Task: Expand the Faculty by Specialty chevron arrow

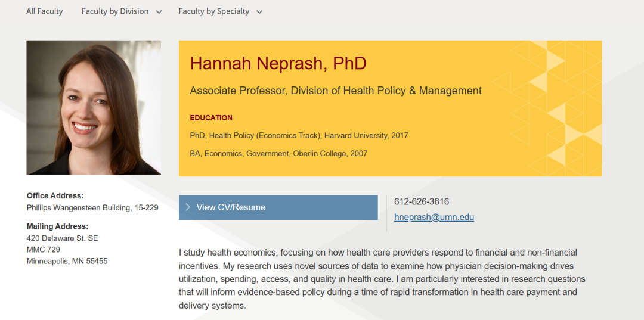Action: pos(259,12)
